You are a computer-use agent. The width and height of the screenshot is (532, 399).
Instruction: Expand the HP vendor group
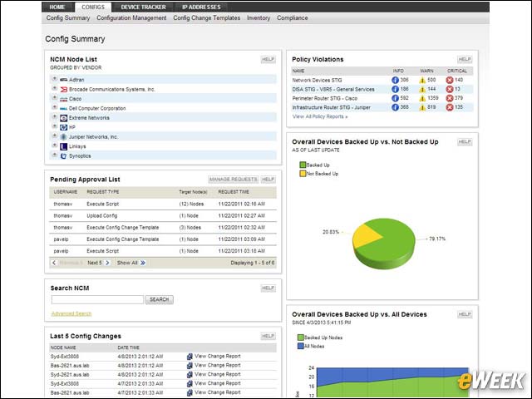pos(54,126)
